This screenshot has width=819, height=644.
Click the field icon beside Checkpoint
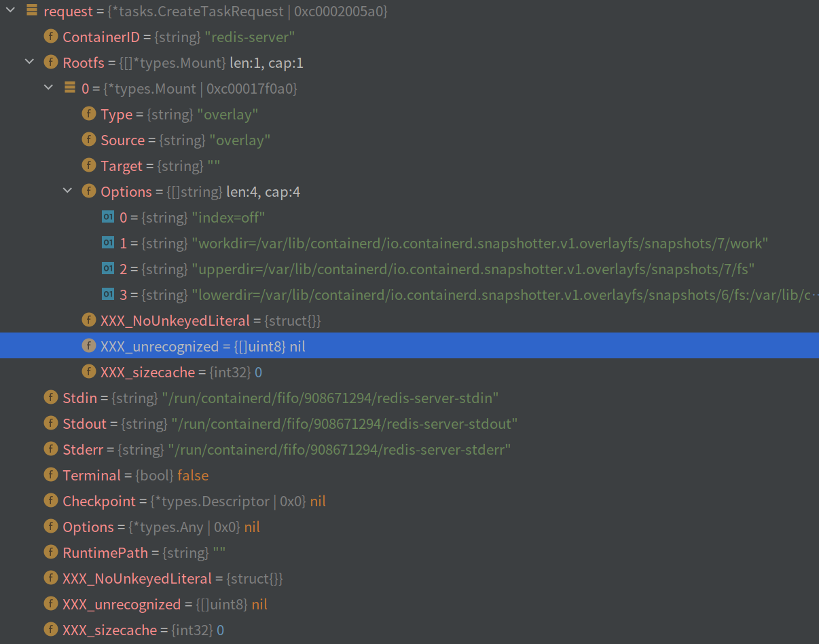tap(50, 501)
